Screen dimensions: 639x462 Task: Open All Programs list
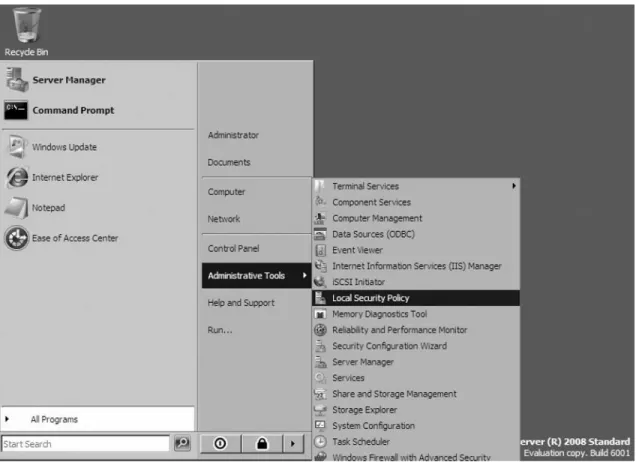pos(98,419)
